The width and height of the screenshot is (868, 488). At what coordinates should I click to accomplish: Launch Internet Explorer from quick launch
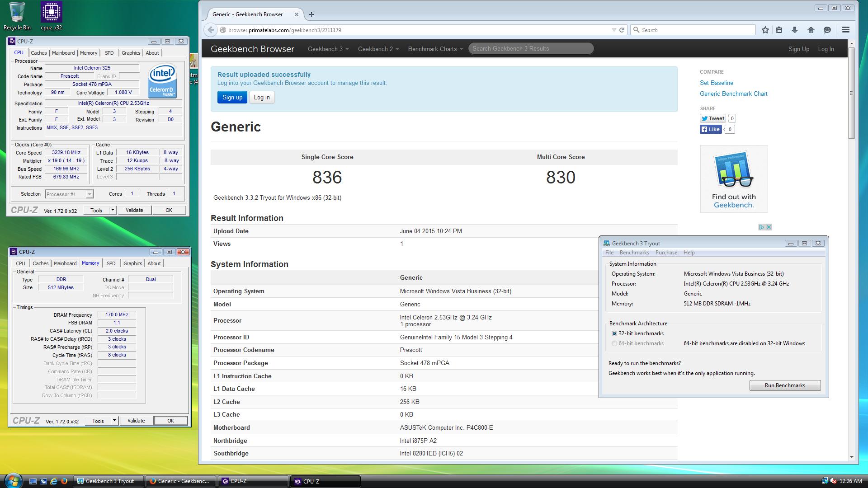[x=53, y=481]
